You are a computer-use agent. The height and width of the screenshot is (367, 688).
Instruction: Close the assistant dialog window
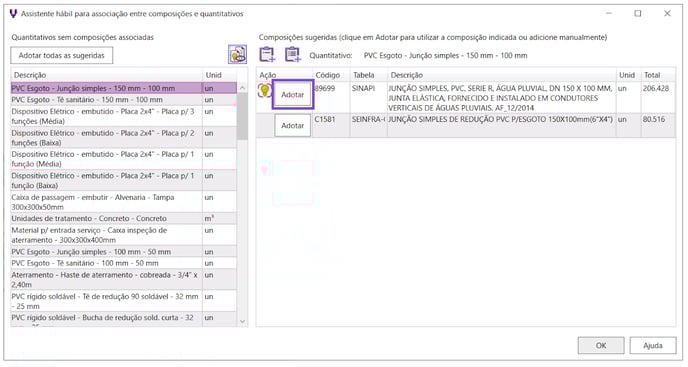(667, 14)
